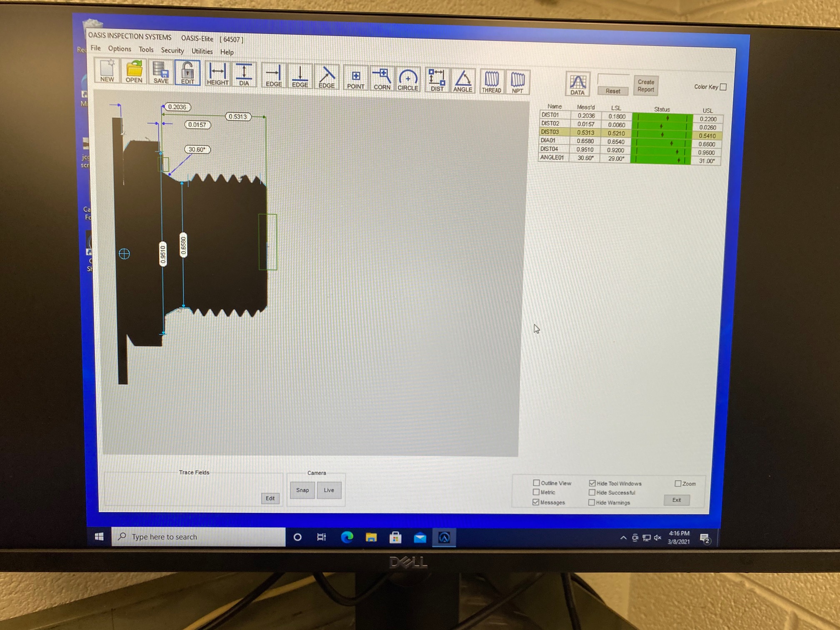
Task: Toggle the EDIT lock icon
Action: click(x=187, y=73)
